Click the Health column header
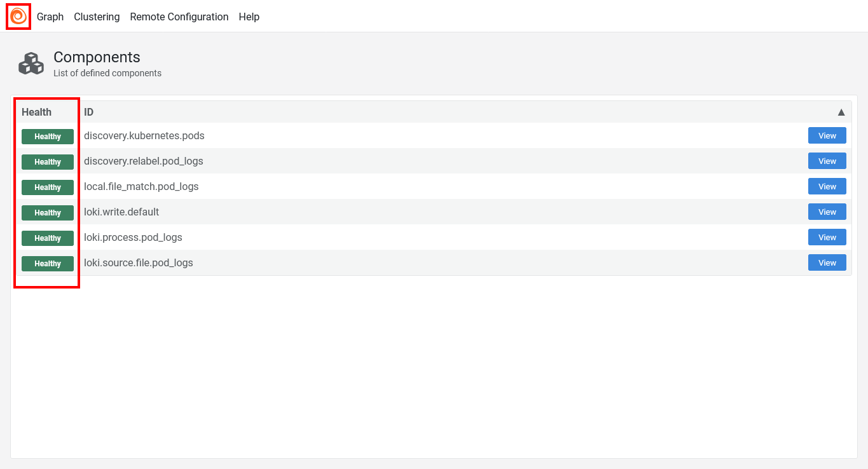This screenshot has width=868, height=469. 36,112
